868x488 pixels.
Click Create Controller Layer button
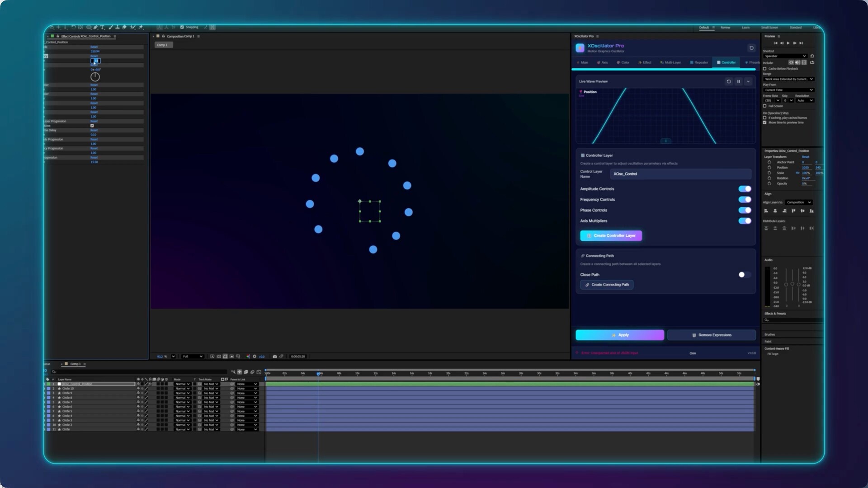tap(611, 235)
